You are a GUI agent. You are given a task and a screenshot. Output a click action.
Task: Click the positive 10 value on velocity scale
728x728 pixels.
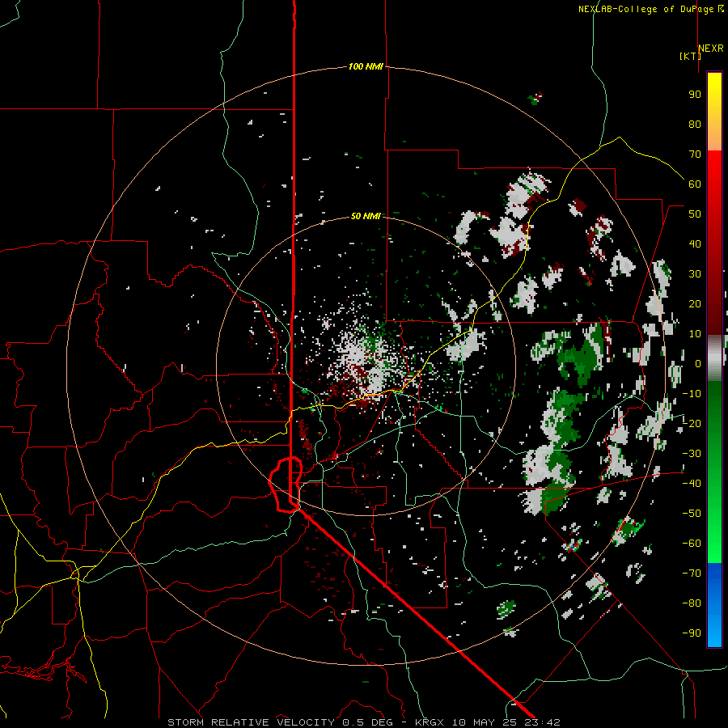(695, 334)
